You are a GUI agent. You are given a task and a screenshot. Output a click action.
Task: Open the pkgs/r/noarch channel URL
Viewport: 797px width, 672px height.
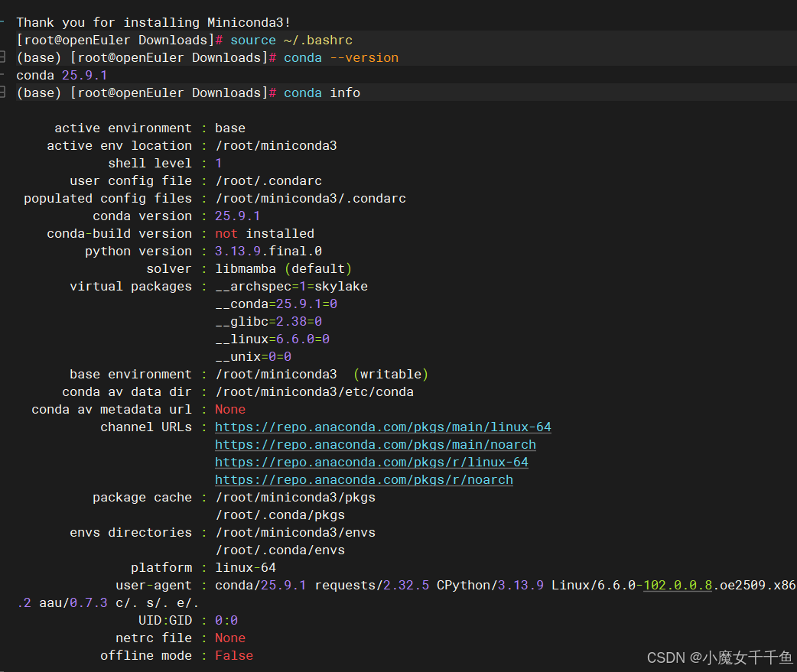[x=364, y=480]
